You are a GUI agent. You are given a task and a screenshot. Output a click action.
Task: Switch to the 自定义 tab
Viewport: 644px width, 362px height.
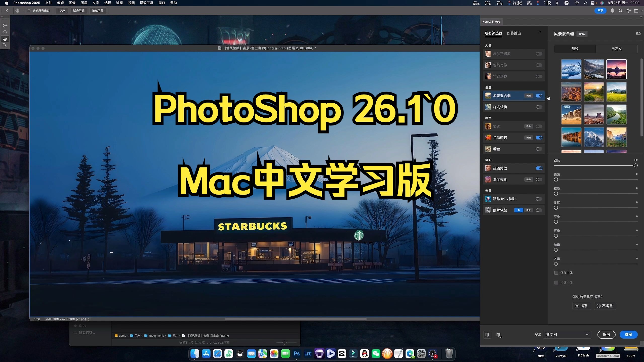coord(617,49)
